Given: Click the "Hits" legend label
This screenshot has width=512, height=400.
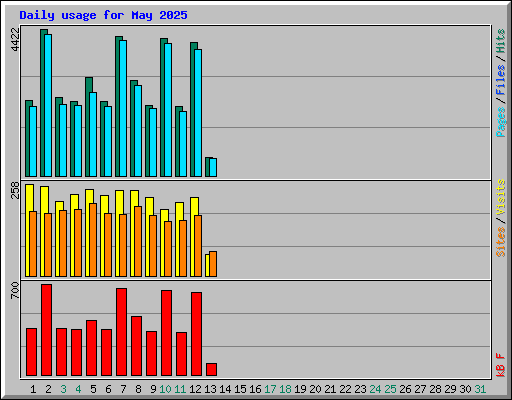Looking at the screenshot, I should tap(500, 41).
